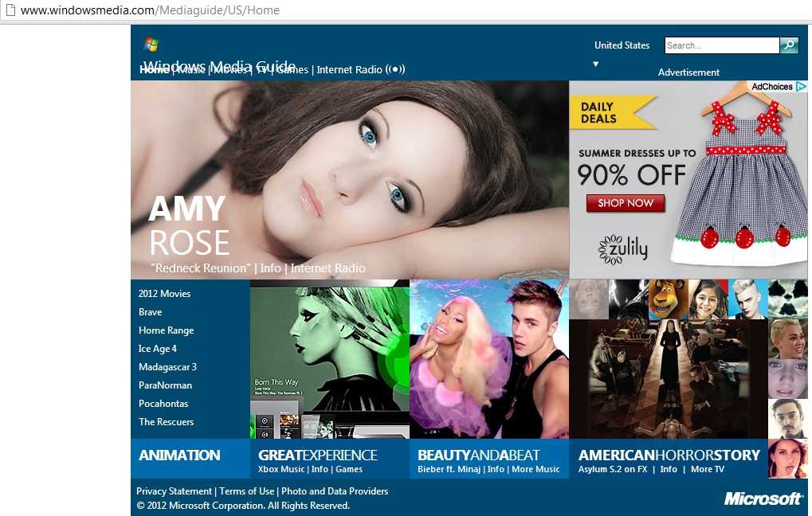812x516 pixels.
Task: Click the smiling dark-haired girl thumbnail
Action: (708, 299)
